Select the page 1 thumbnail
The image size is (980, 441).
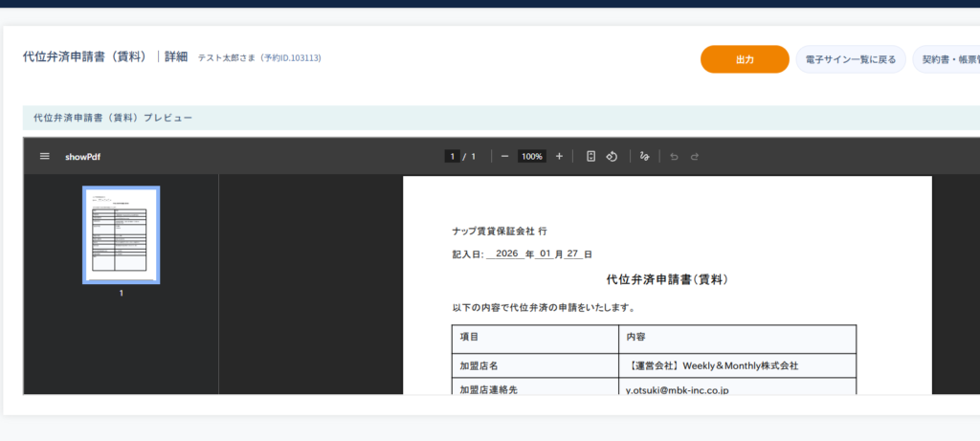[122, 235]
